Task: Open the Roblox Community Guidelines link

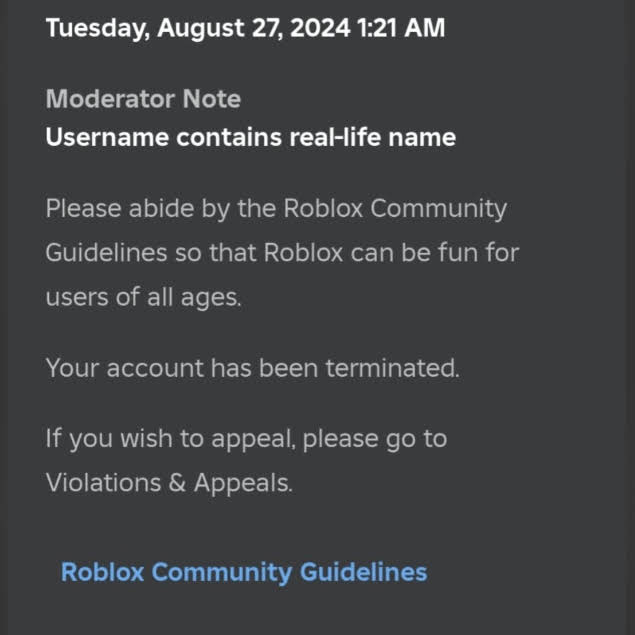Action: click(x=244, y=572)
